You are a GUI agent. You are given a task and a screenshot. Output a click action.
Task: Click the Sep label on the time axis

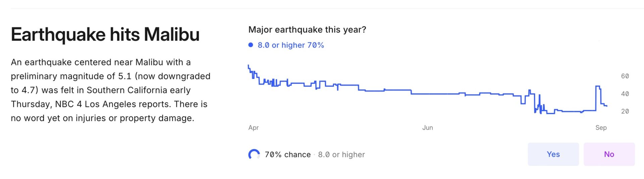[601, 128]
